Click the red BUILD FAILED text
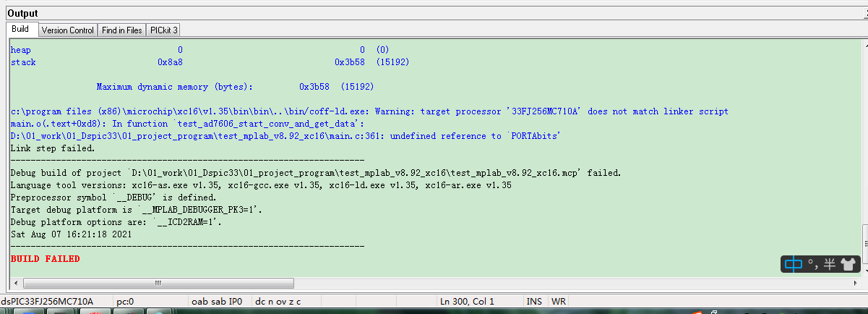The width and height of the screenshot is (868, 314). tap(45, 258)
